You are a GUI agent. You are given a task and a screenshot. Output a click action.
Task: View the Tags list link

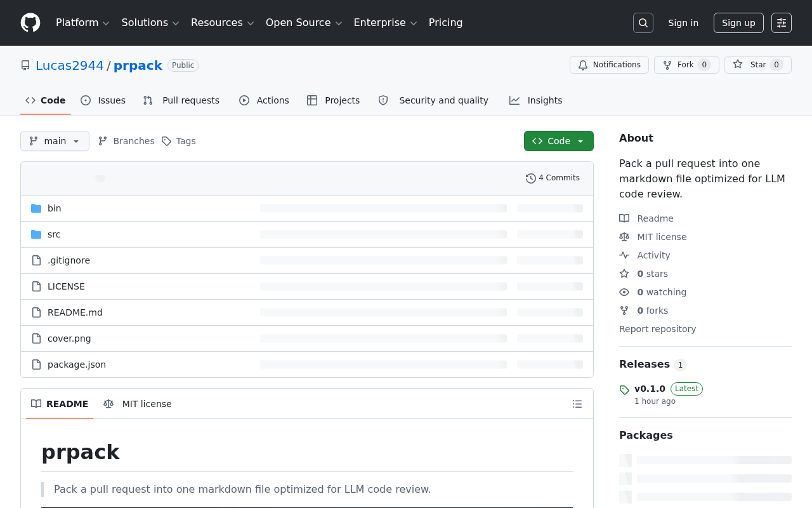(178, 141)
